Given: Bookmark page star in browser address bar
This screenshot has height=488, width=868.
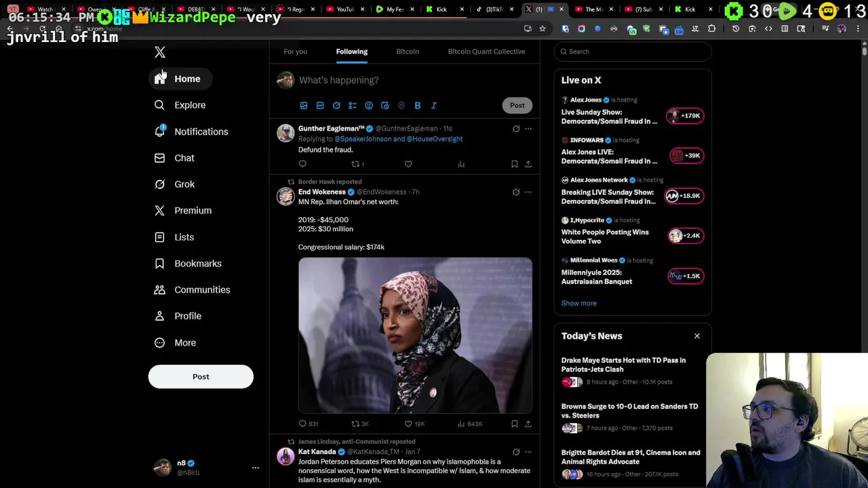Looking at the screenshot, I should [542, 28].
